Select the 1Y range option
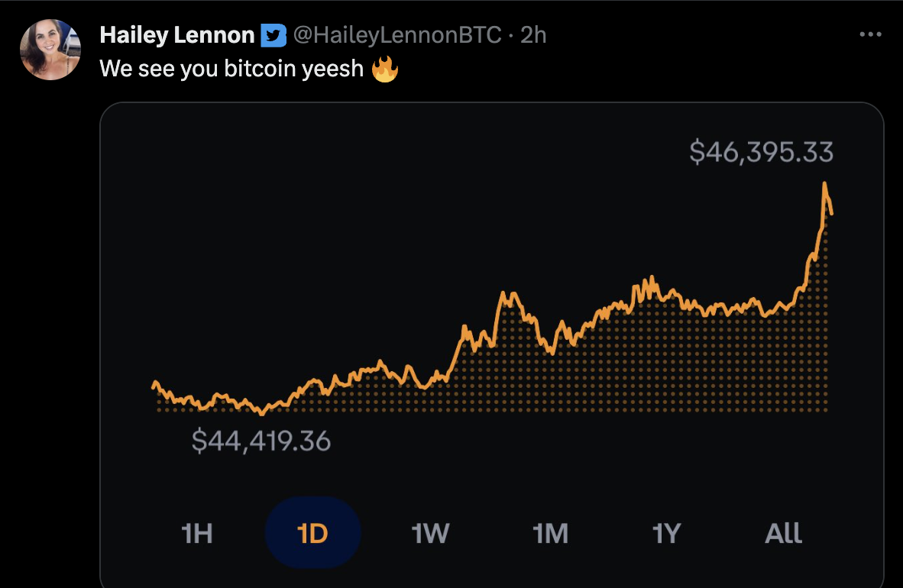Image resolution: width=903 pixels, height=588 pixels. click(667, 533)
